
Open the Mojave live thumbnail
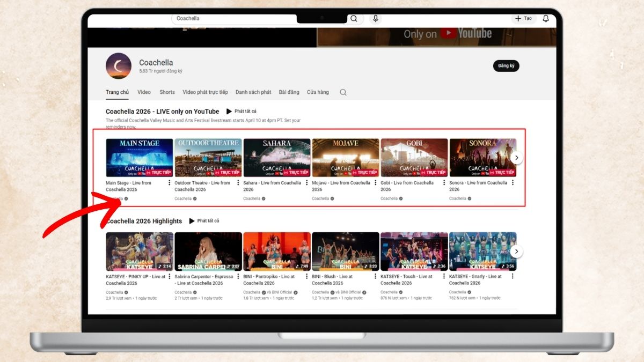(346, 158)
